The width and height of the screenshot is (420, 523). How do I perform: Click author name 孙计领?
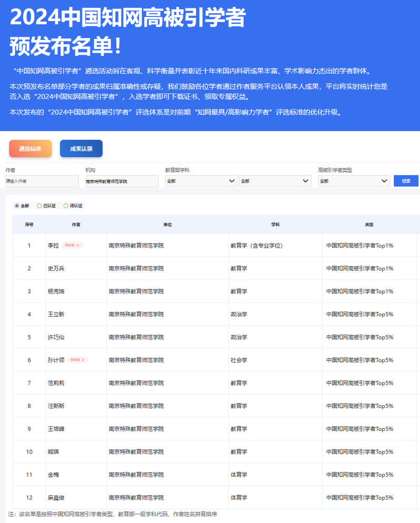pyautogui.click(x=56, y=360)
